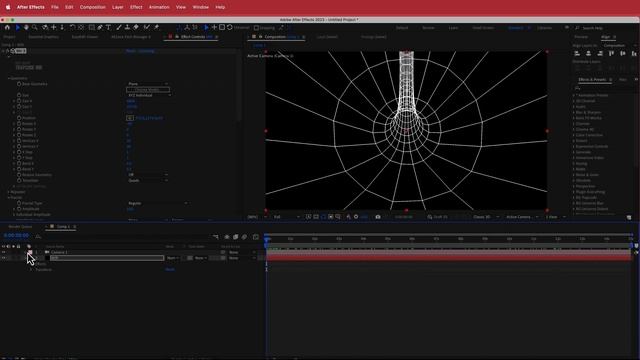
Task: Open the File menu
Action: click(x=55, y=7)
